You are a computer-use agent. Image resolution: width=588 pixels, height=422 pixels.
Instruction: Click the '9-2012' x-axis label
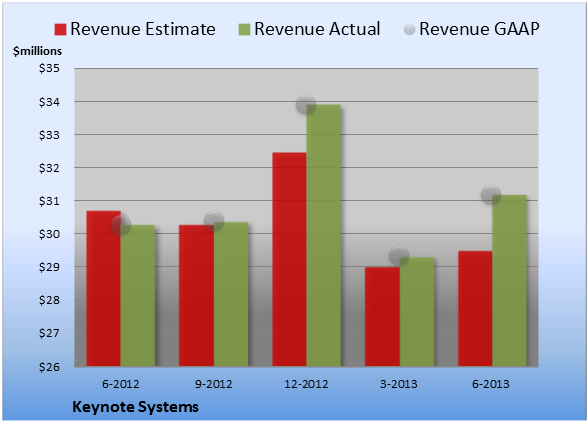pos(214,384)
